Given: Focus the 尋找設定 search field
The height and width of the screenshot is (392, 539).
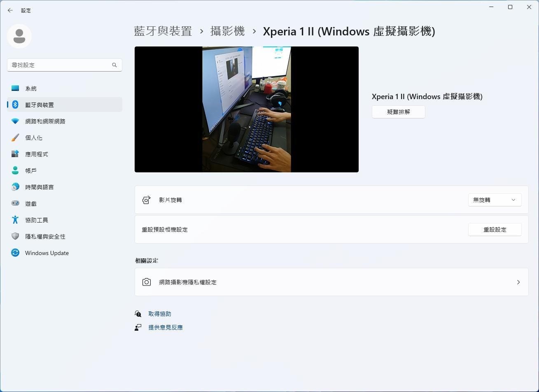Looking at the screenshot, I should click(65, 65).
